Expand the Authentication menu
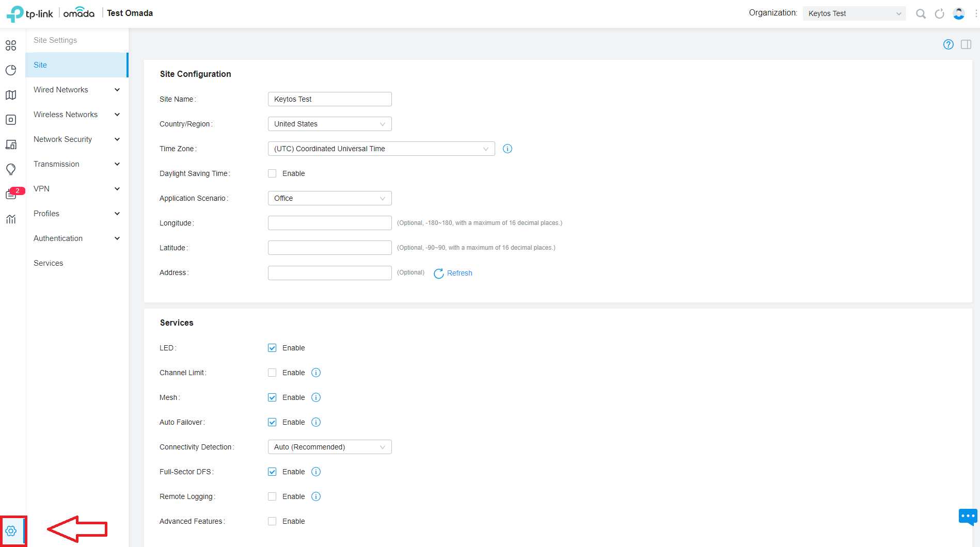 pos(77,238)
